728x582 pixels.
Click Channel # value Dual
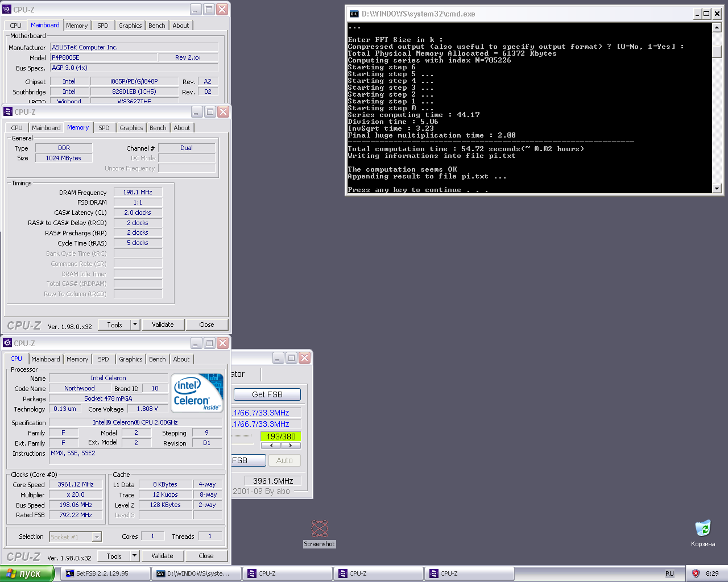[187, 148]
